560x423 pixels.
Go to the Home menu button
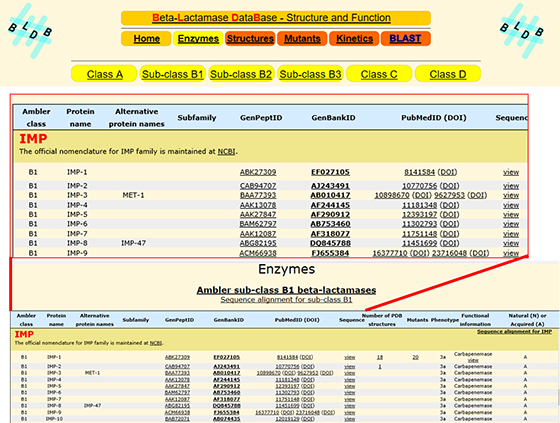(x=146, y=39)
